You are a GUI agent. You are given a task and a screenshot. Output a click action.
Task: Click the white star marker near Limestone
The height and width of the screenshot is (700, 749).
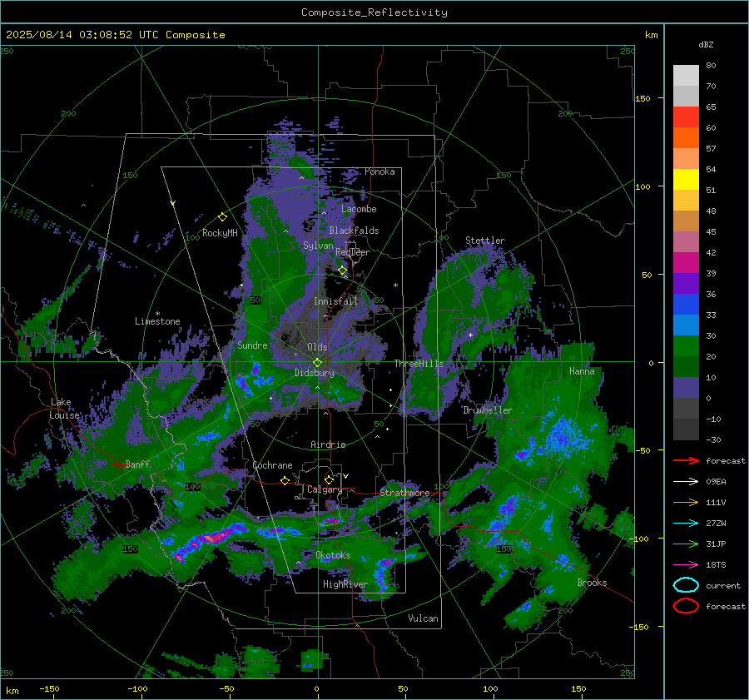157,314
